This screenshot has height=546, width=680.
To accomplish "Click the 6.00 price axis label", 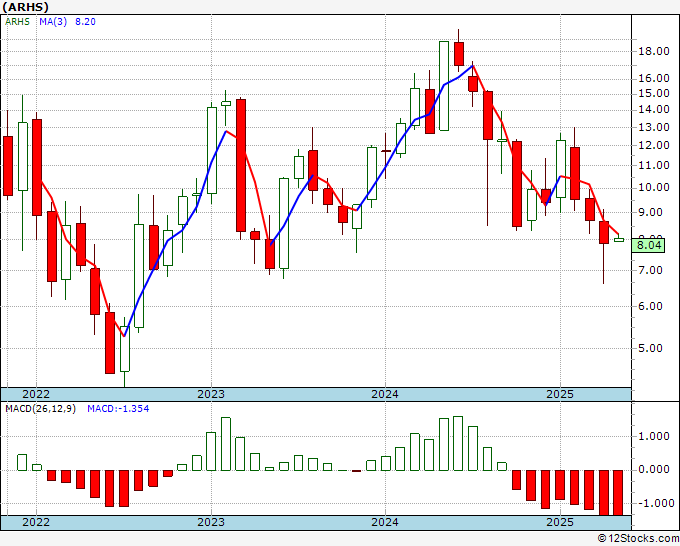I will tap(650, 307).
